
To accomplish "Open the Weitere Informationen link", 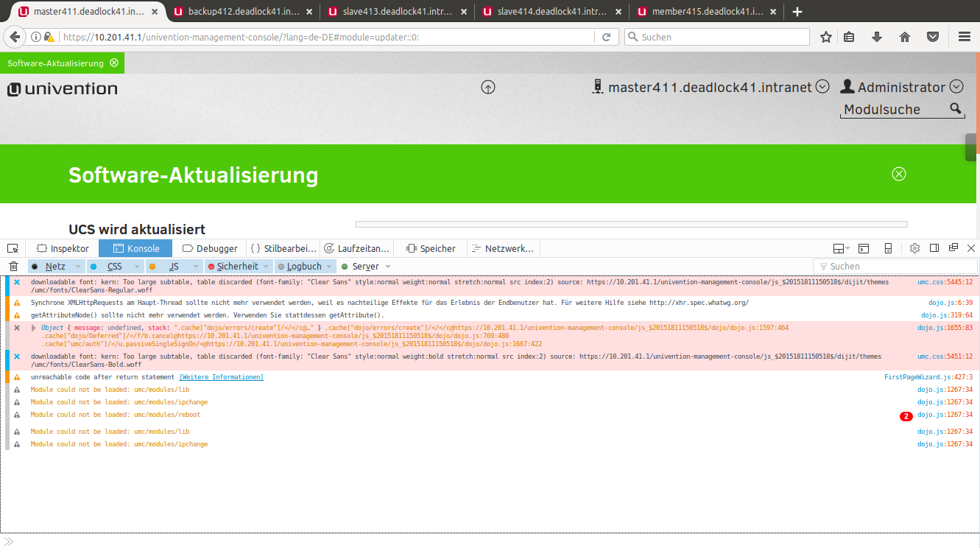I will pyautogui.click(x=221, y=377).
